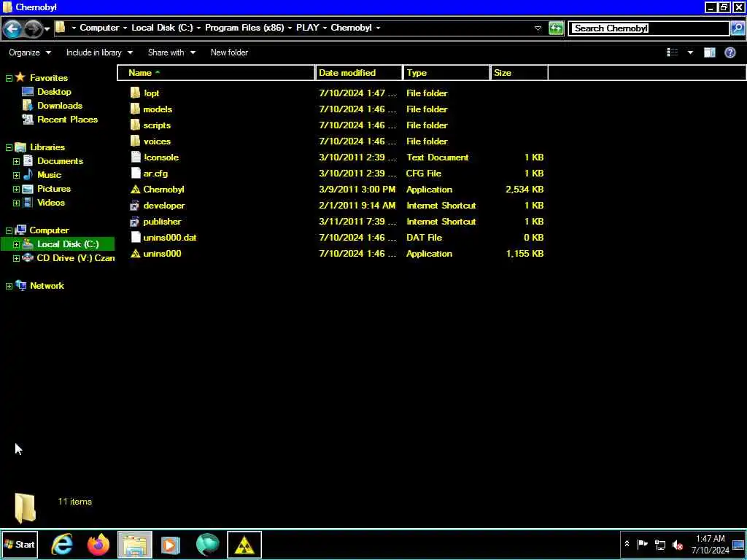Click the Start button
This screenshot has height=560, width=747.
19,544
